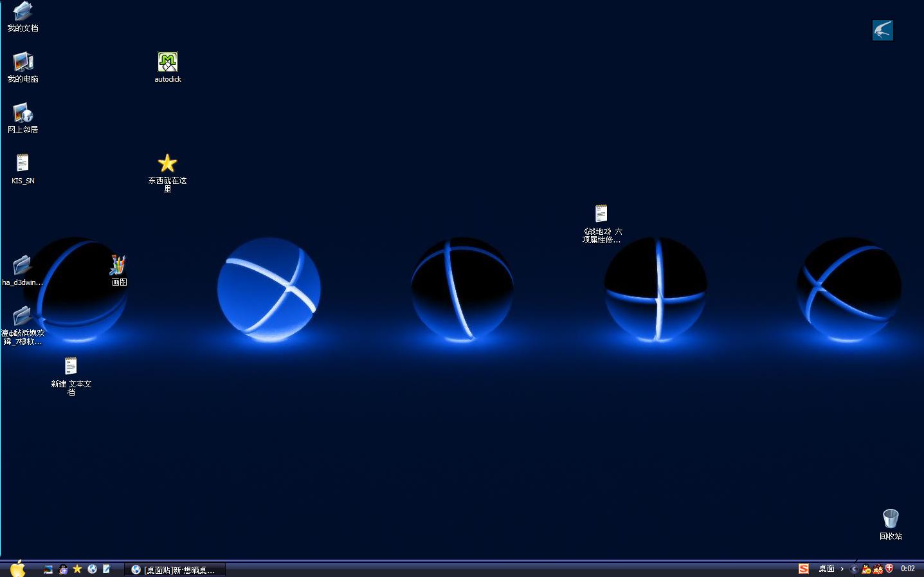Launch QQ penguin from the quick launch
The width and height of the screenshot is (924, 577).
pyautogui.click(x=63, y=569)
